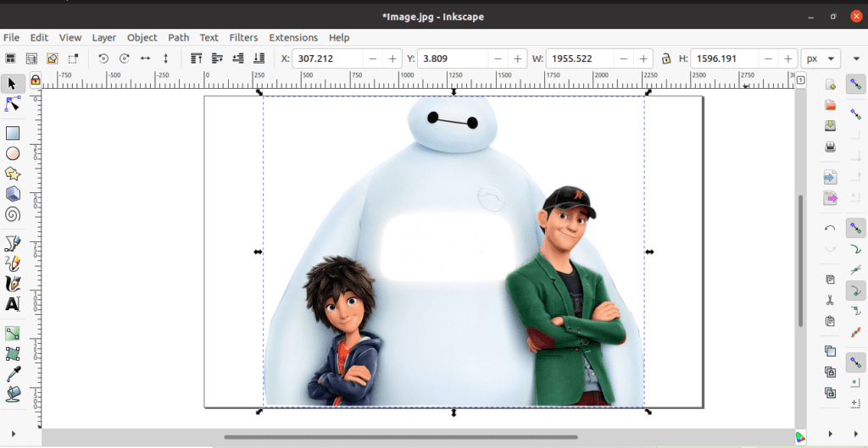Open an existing document icon
The height and width of the screenshot is (448, 868).
click(x=830, y=105)
